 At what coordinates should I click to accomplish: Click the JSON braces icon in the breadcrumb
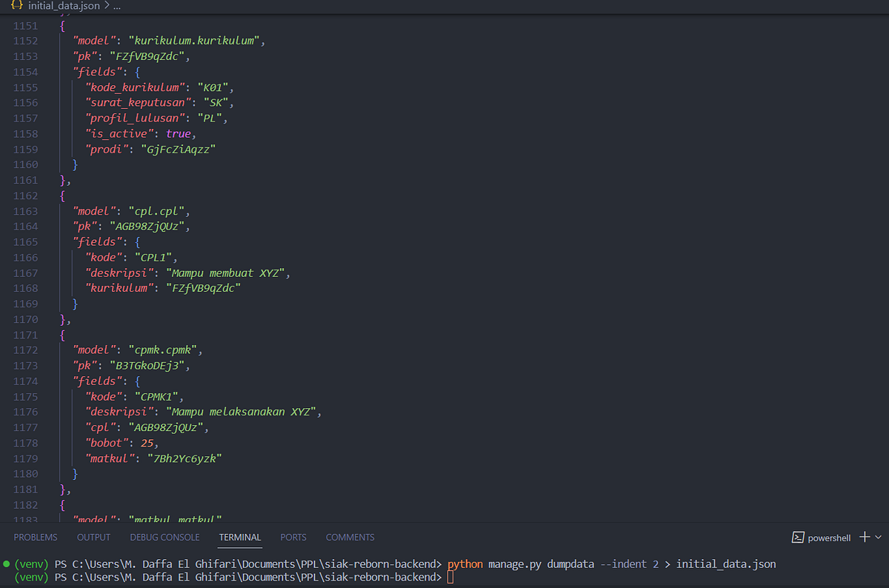pyautogui.click(x=19, y=6)
